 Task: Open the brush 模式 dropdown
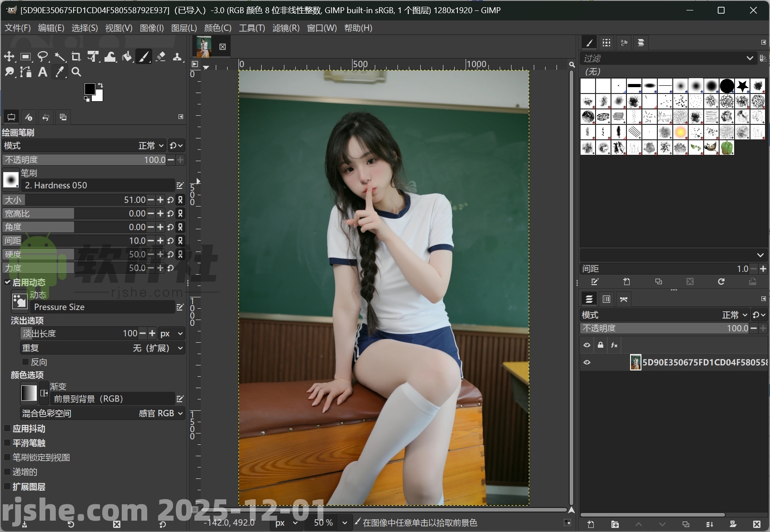[150, 145]
